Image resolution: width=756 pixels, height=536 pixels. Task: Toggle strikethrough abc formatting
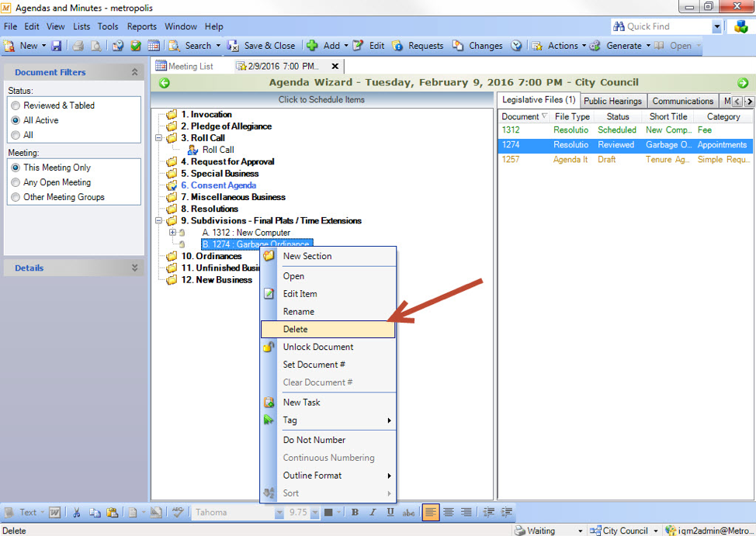pyautogui.click(x=408, y=513)
